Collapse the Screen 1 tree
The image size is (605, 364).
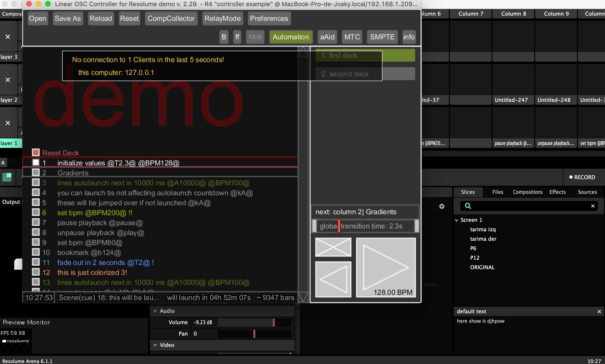[456, 220]
